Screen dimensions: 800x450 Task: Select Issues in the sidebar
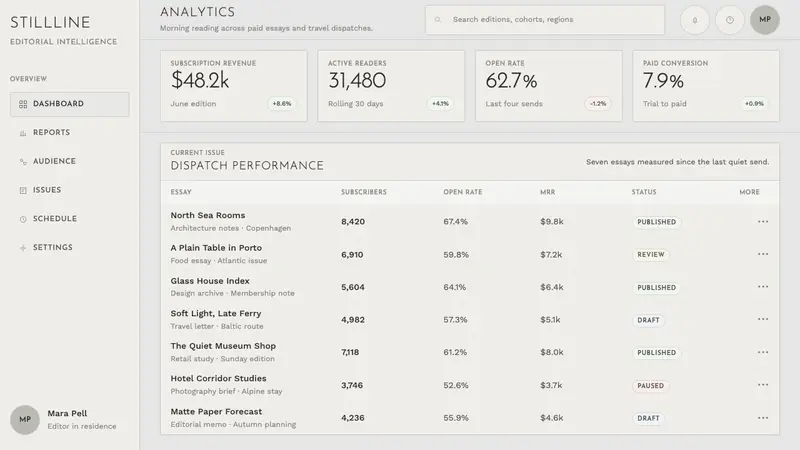69,190
